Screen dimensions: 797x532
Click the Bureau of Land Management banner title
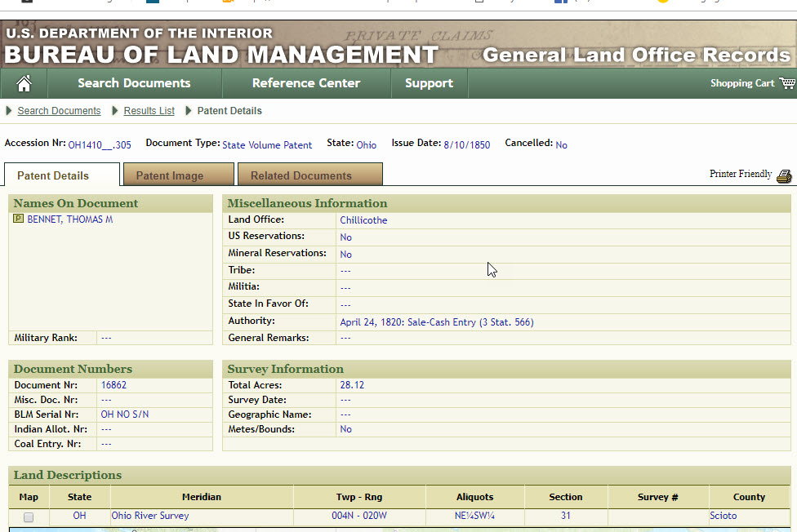tap(221, 55)
